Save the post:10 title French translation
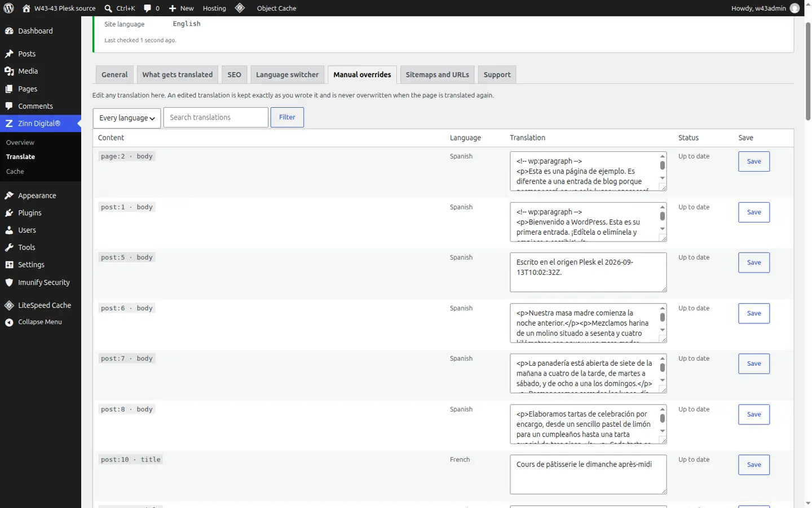 pos(754,465)
